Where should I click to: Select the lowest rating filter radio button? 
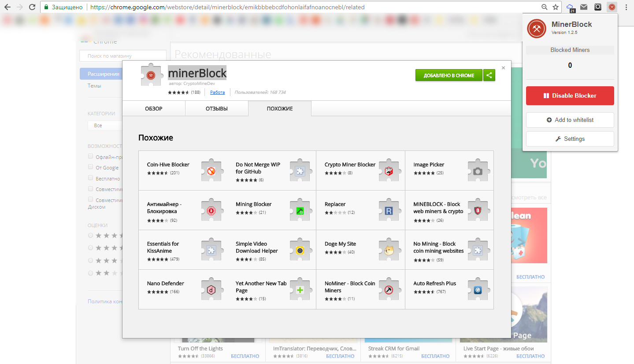coord(91,273)
